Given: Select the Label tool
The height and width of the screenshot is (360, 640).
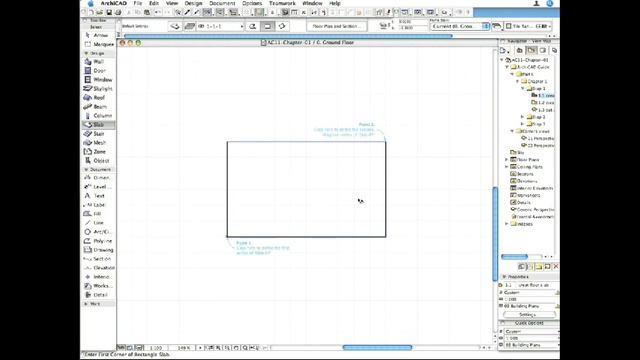Looking at the screenshot, I should coord(98,204).
